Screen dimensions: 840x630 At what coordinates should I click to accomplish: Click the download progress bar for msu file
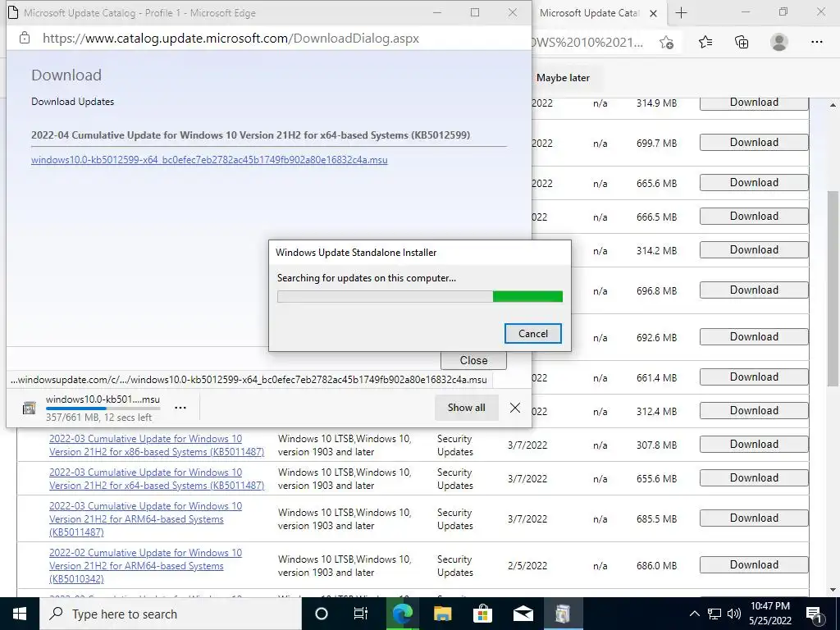[x=103, y=409]
